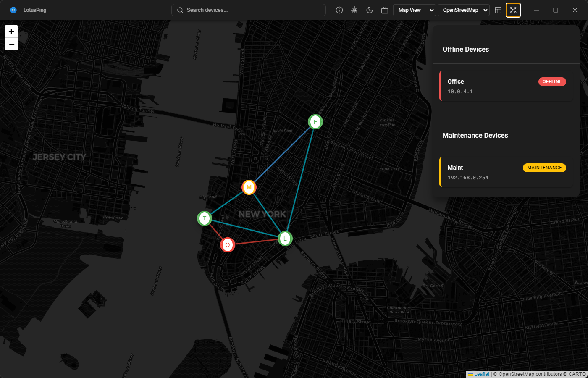Image resolution: width=588 pixels, height=378 pixels.
Task: Toggle the network topology links button
Action: pos(513,10)
